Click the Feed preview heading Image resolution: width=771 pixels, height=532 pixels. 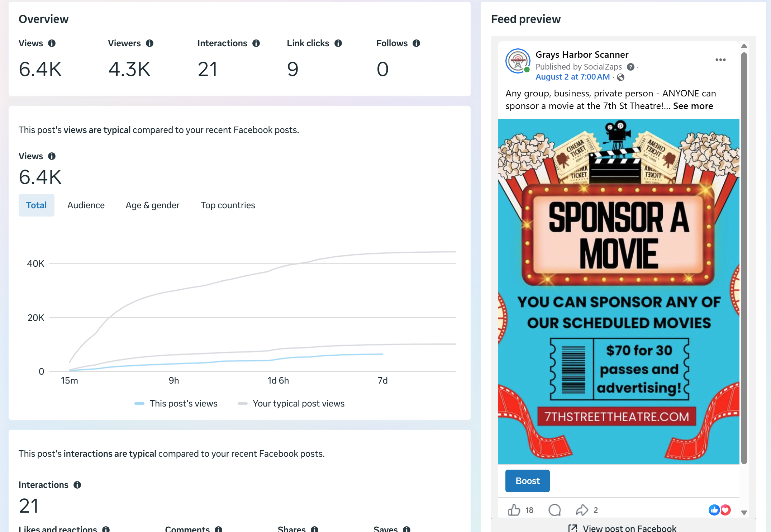pyautogui.click(x=526, y=19)
